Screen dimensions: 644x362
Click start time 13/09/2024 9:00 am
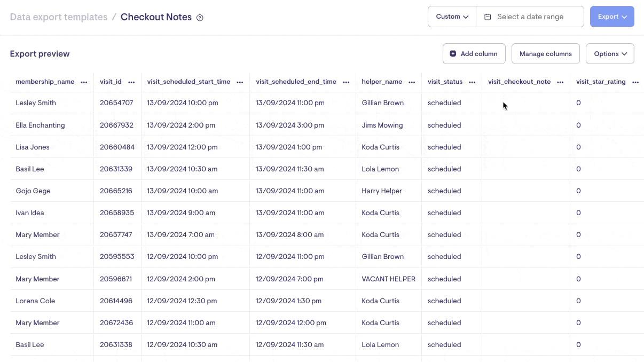click(x=181, y=213)
